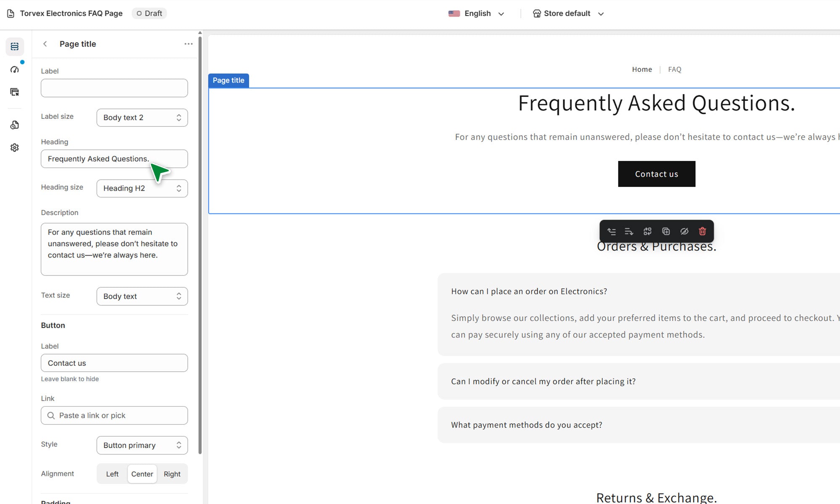840x504 pixels.
Task: Click the duplicate section icon
Action: (666, 231)
